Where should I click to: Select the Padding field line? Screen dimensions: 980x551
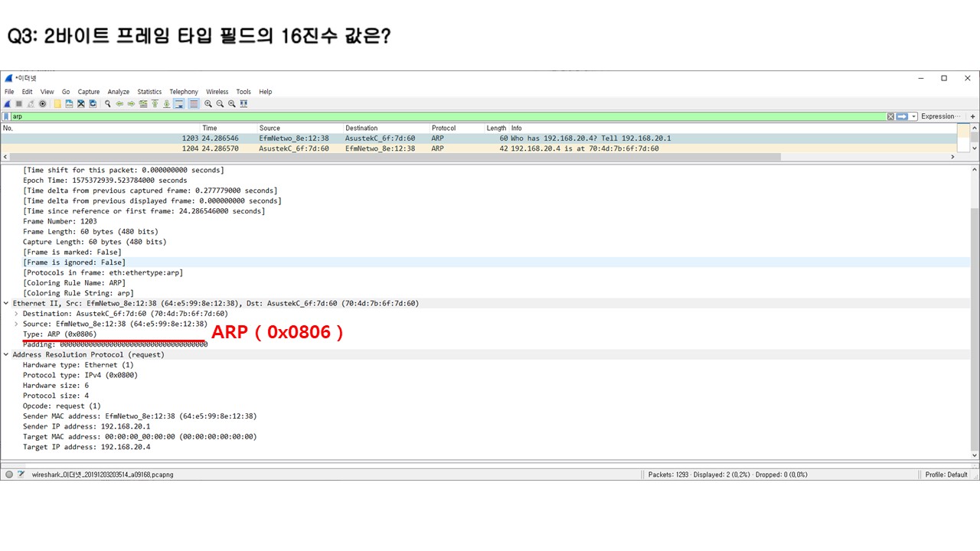click(x=115, y=344)
